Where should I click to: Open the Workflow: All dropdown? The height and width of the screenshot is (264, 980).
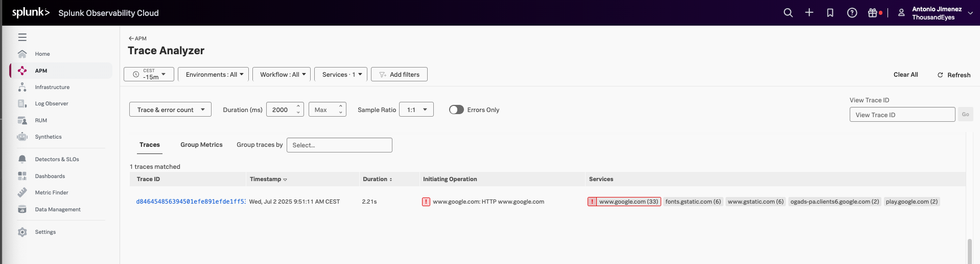tap(282, 74)
